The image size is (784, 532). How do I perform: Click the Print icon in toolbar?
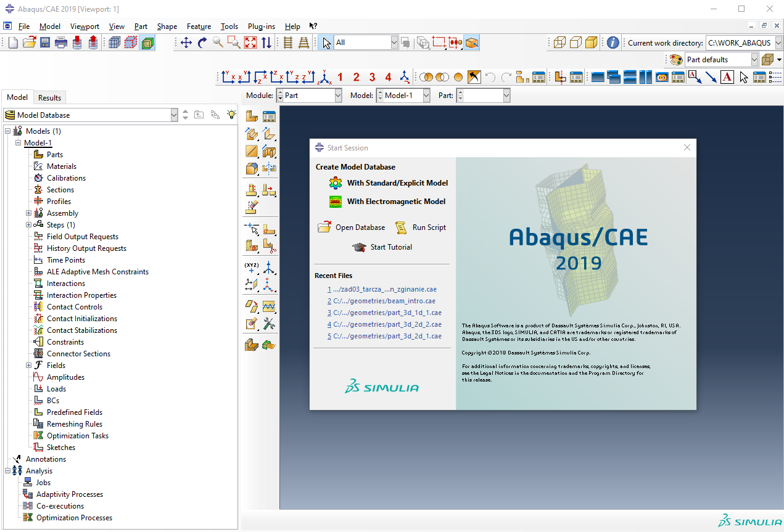61,43
